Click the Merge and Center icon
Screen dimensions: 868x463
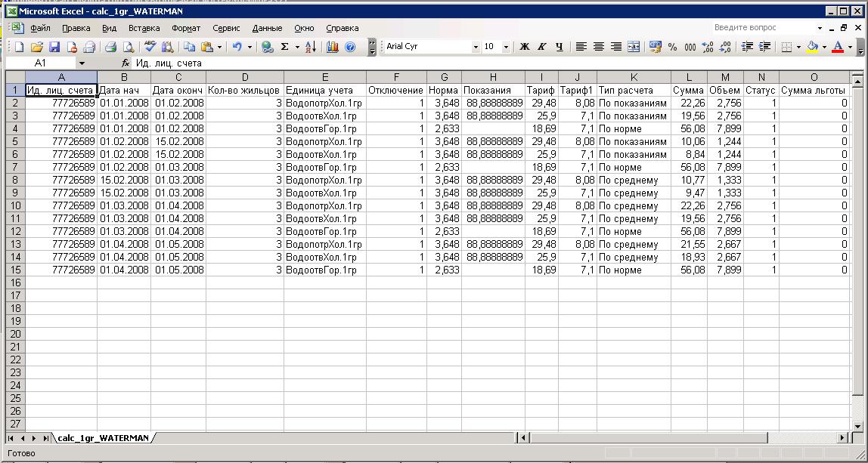634,47
